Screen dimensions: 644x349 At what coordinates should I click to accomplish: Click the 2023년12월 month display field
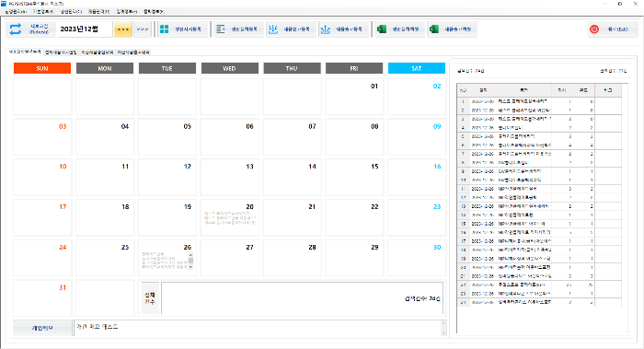[x=85, y=29]
